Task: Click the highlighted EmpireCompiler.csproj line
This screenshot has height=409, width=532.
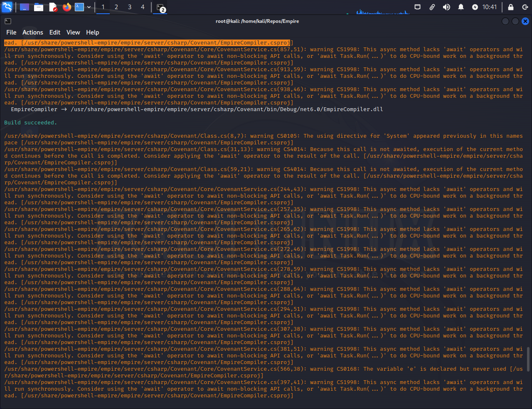Action: coord(147,43)
